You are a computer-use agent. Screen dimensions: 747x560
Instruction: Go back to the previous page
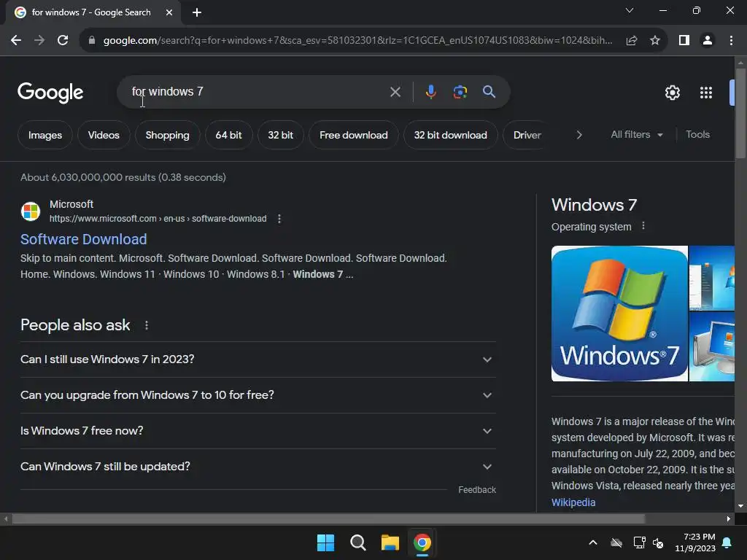coord(16,41)
